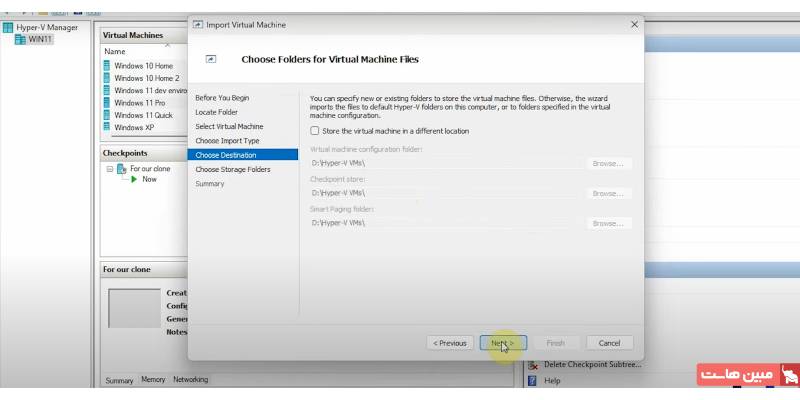Click the For our clone checkpoint icon
This screenshot has height=400, width=800.
point(121,169)
